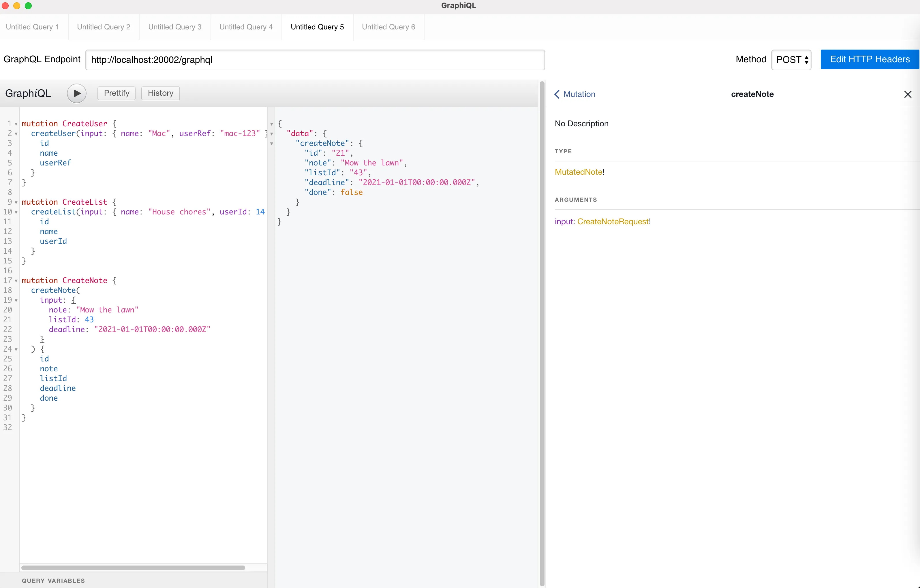The width and height of the screenshot is (920, 588).
Task: Click the listId value 43 in the query
Action: coord(89,320)
